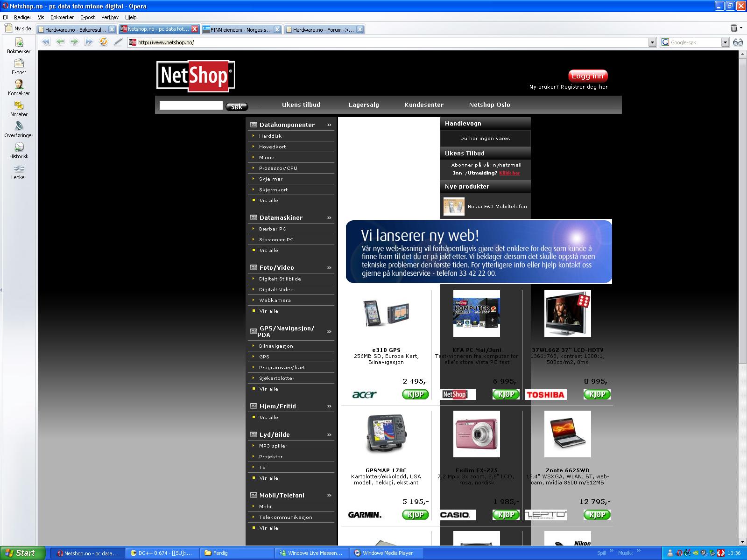The width and height of the screenshot is (747, 560).
Task: Expand the Mobil/Telefoni category arrows
Action: tap(329, 495)
